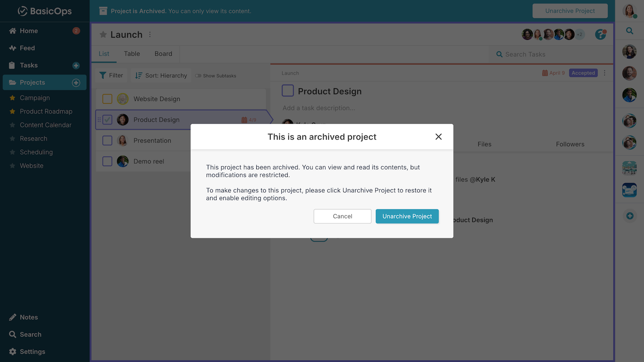Check the large Product Design detail checkbox

(288, 91)
